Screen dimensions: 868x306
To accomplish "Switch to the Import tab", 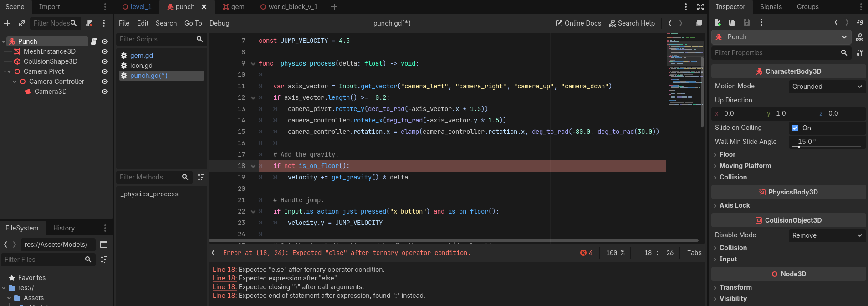I will click(x=49, y=7).
